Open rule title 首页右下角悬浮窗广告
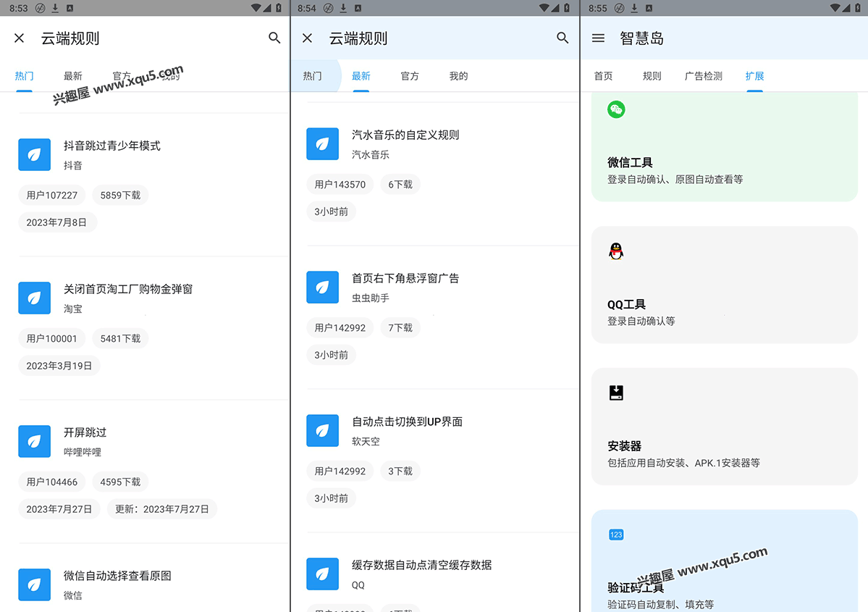This screenshot has width=868, height=612. point(405,279)
